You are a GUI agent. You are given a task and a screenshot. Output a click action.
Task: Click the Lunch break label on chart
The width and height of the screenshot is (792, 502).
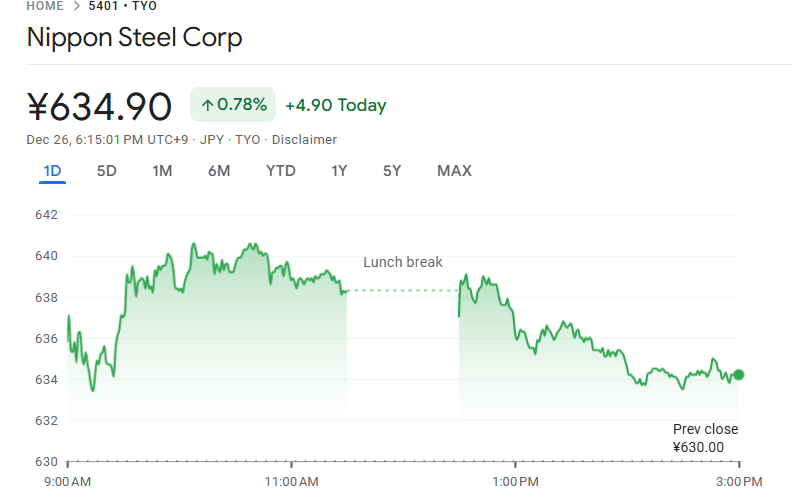click(x=402, y=263)
